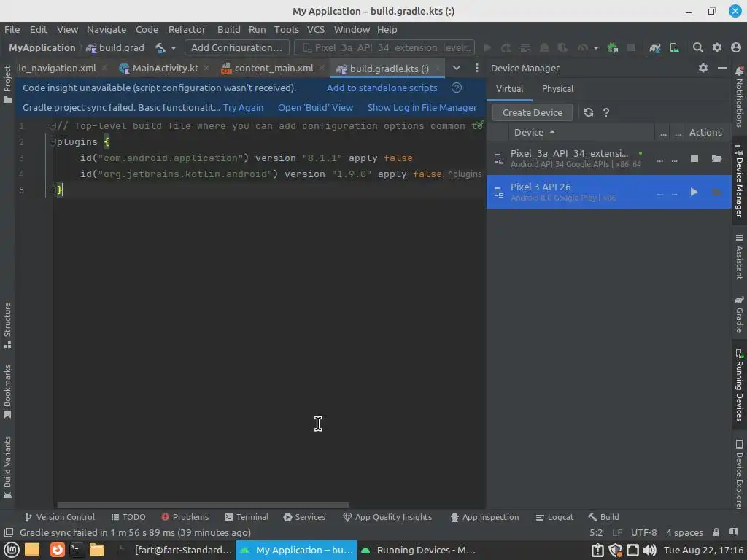The height and width of the screenshot is (560, 747).
Task: Stop the running Pixel_3a_API_34 emulator
Action: 694,158
